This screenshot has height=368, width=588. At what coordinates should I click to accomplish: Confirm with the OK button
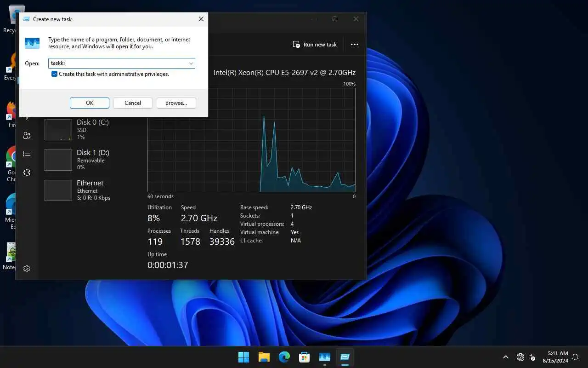tap(90, 103)
